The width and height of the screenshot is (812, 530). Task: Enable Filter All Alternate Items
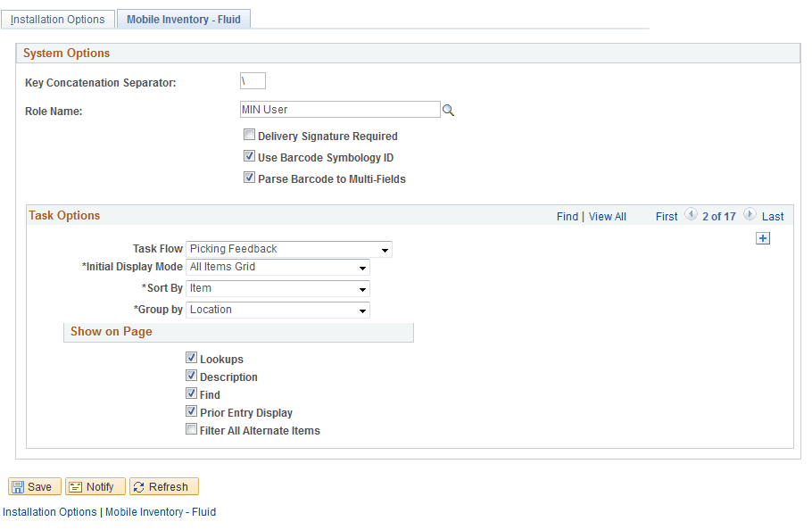pyautogui.click(x=191, y=429)
